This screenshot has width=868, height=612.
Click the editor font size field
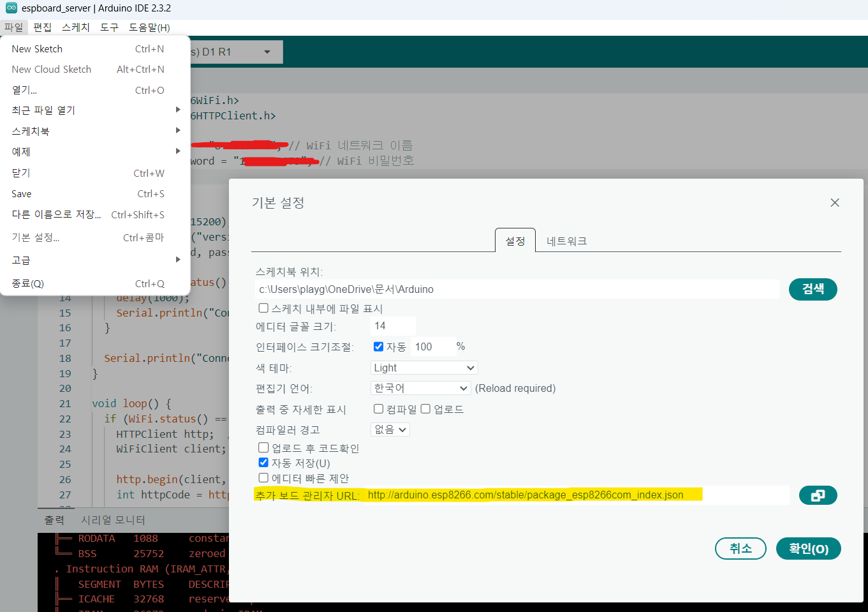click(393, 326)
